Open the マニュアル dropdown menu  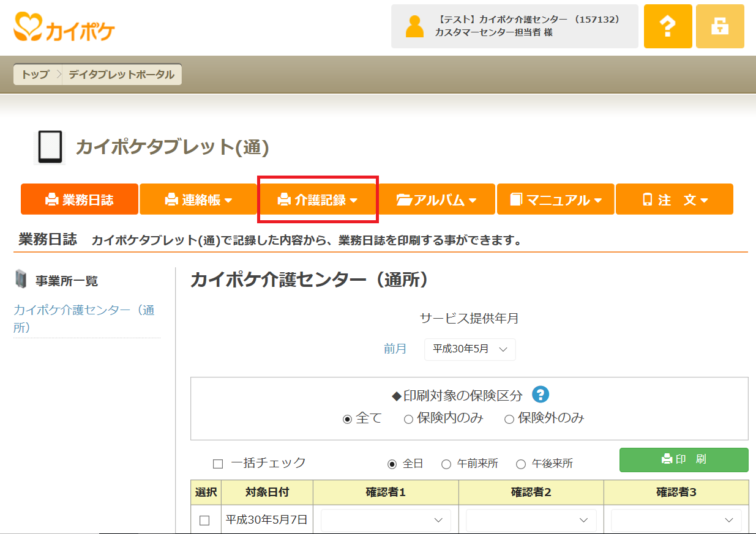coord(555,199)
